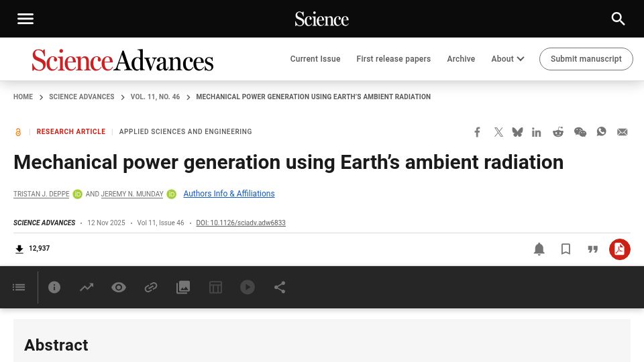Toggle the eye view options
This screenshot has width=644, height=362.
(119, 288)
